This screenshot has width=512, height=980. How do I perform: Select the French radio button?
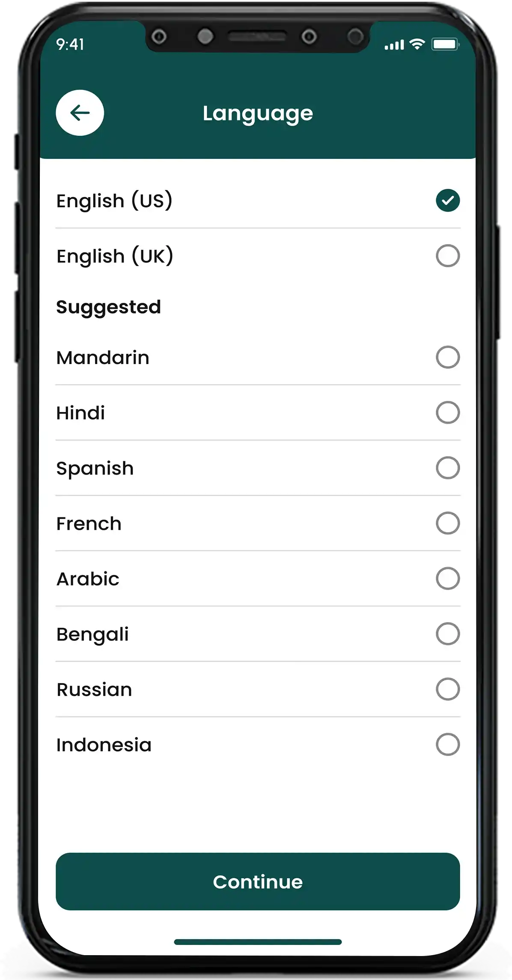pos(448,523)
